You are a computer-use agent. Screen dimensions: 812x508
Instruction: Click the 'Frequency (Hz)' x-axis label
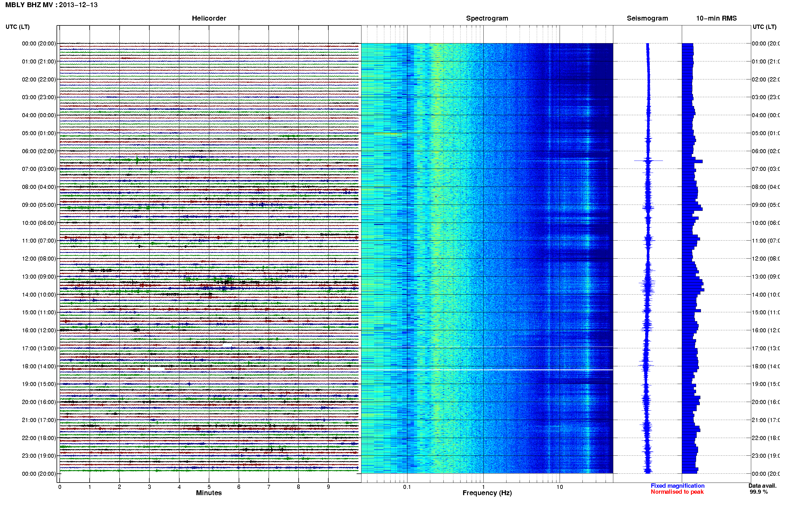tap(487, 493)
